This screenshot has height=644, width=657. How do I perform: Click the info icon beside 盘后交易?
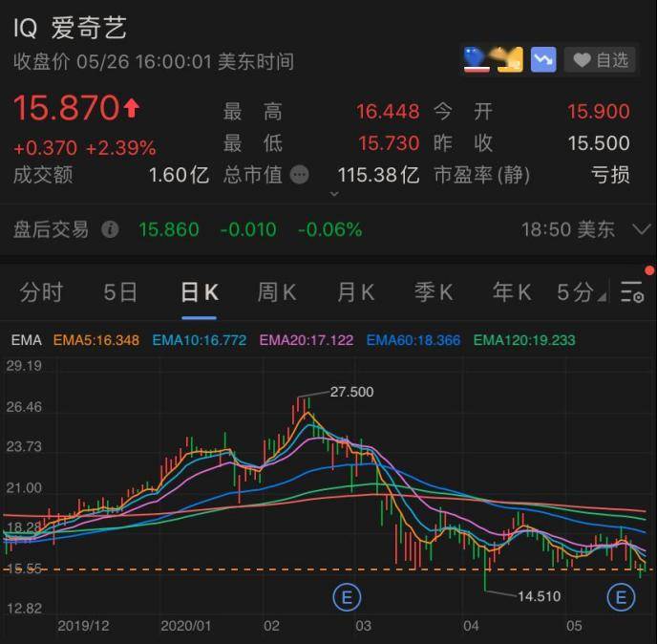click(111, 229)
